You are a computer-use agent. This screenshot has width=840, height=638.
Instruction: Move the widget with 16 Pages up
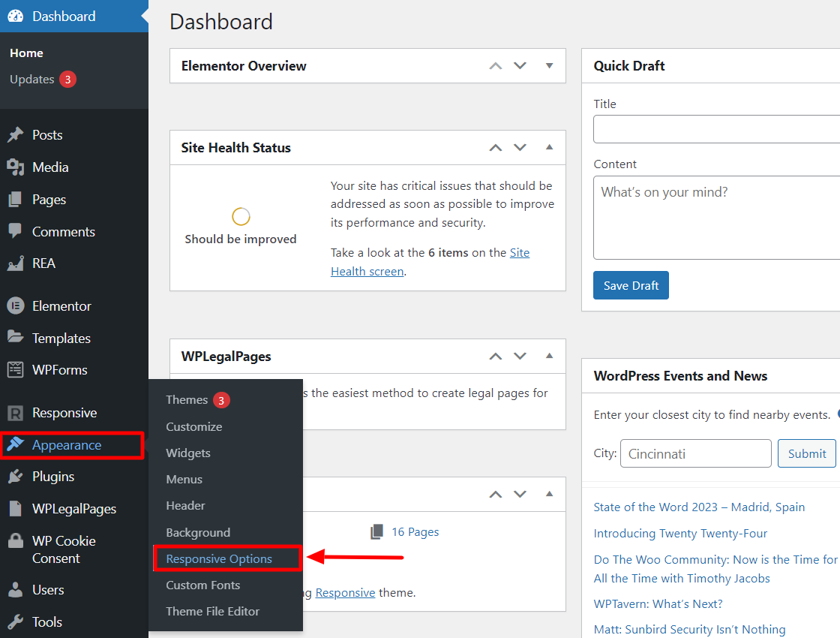(496, 495)
